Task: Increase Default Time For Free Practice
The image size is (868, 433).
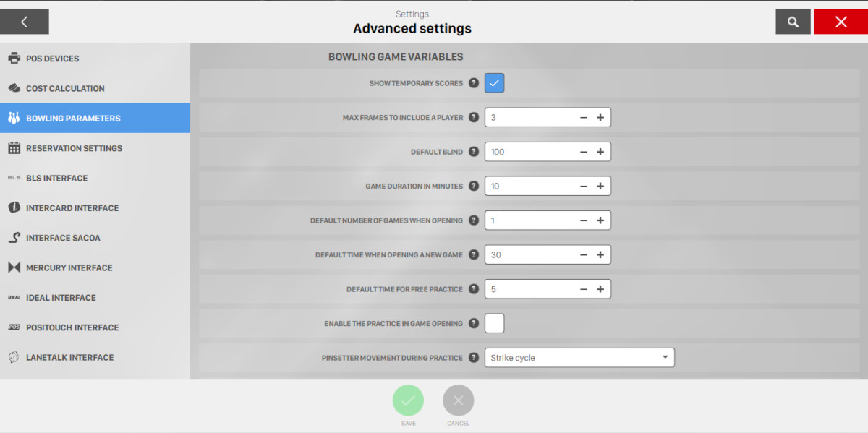Action: pos(600,289)
